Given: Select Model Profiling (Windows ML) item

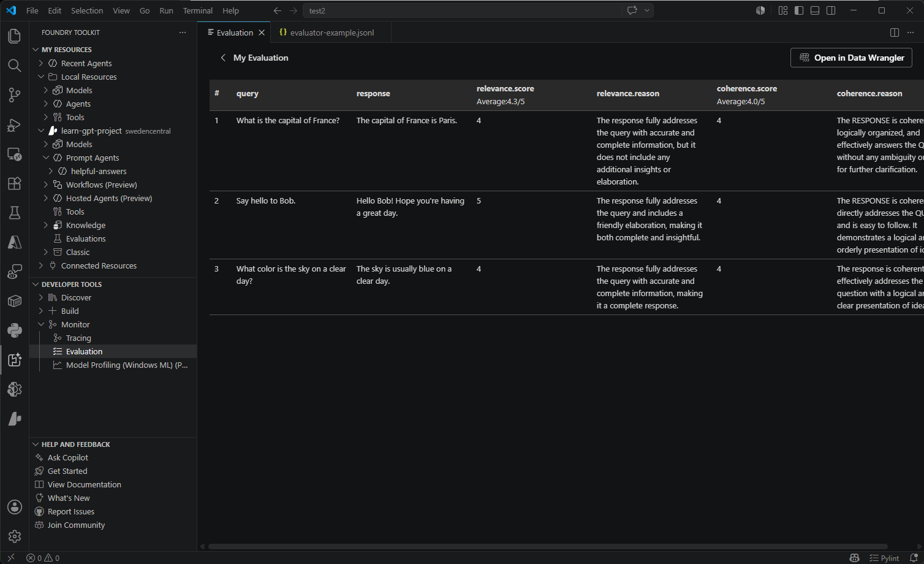Looking at the screenshot, I should coord(127,365).
